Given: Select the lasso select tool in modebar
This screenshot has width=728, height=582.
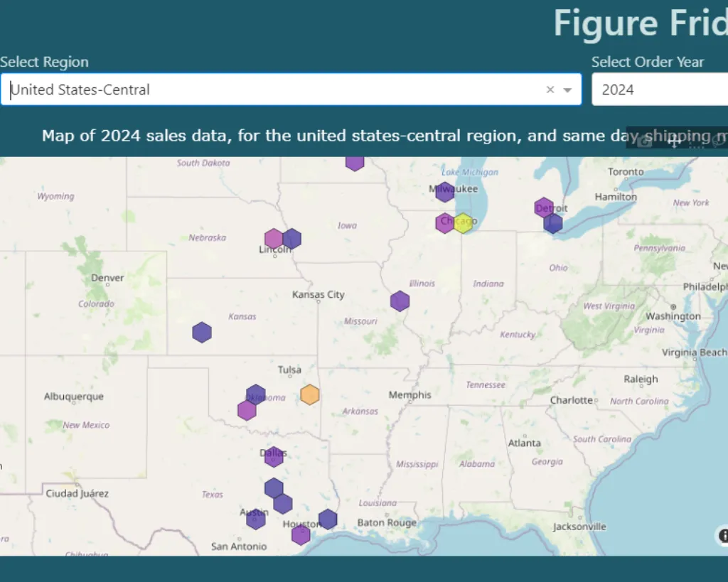Looking at the screenshot, I should point(717,141).
